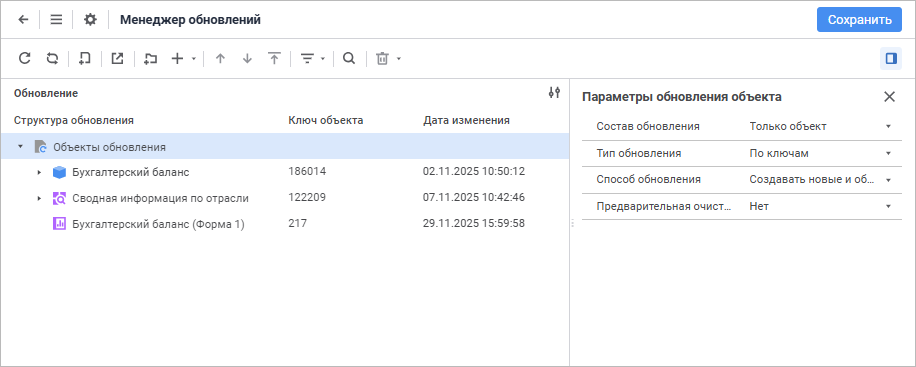Screen dimensions: 916x367
Task: Click the add-from-file icon after refresh
Action: click(x=85, y=58)
